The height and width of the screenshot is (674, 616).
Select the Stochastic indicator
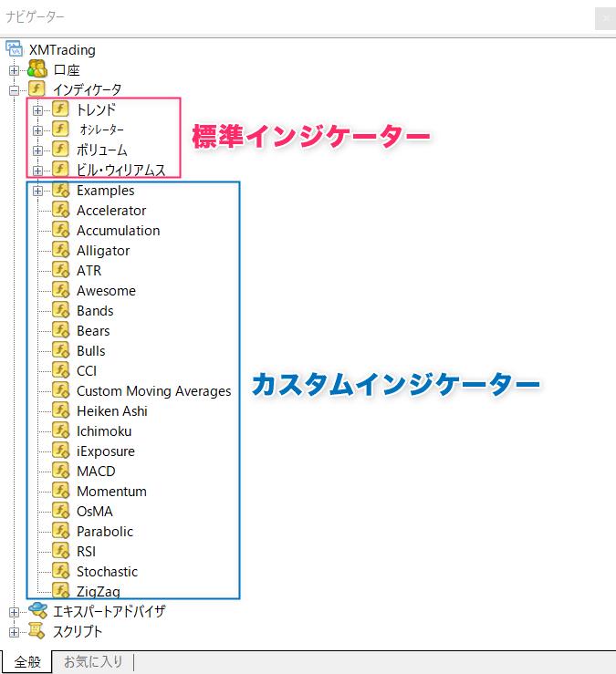coord(107,571)
